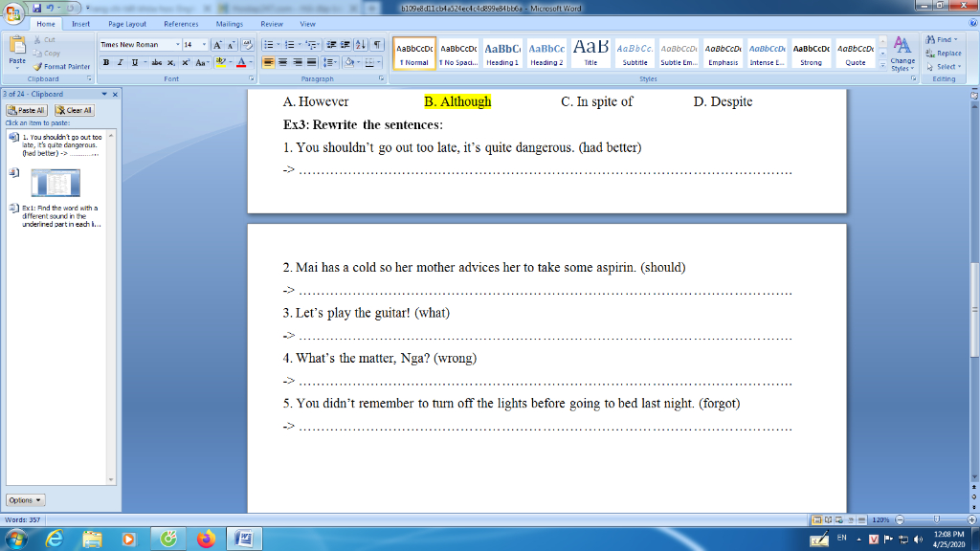Click Paste All in Clipboard pane
The height and width of the screenshot is (551, 980).
pyautogui.click(x=26, y=111)
